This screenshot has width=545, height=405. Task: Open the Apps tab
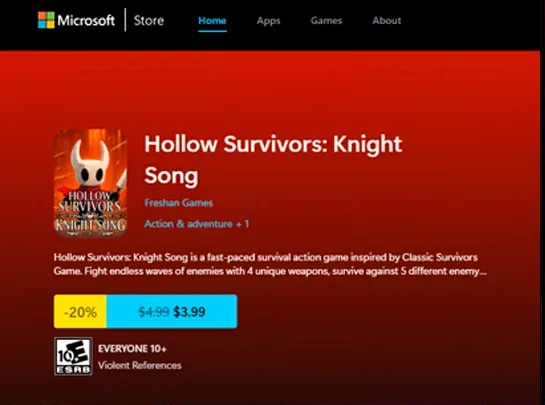(268, 21)
